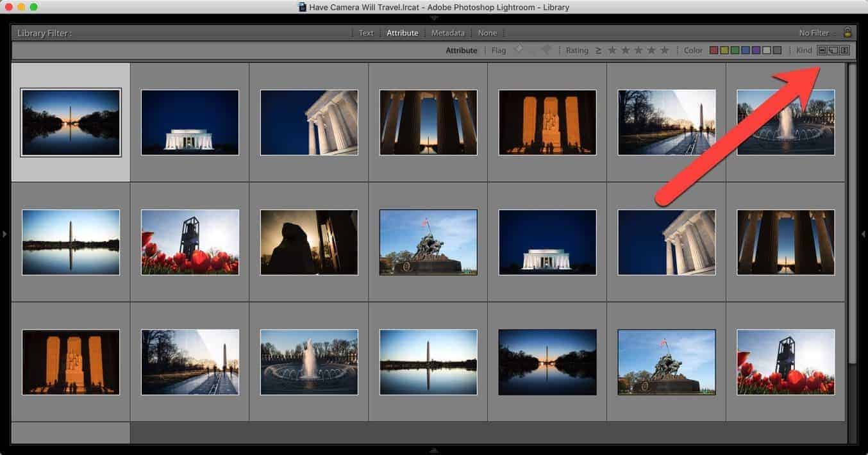The width and height of the screenshot is (868, 455).
Task: Switch Library Filter to Text
Action: click(366, 33)
